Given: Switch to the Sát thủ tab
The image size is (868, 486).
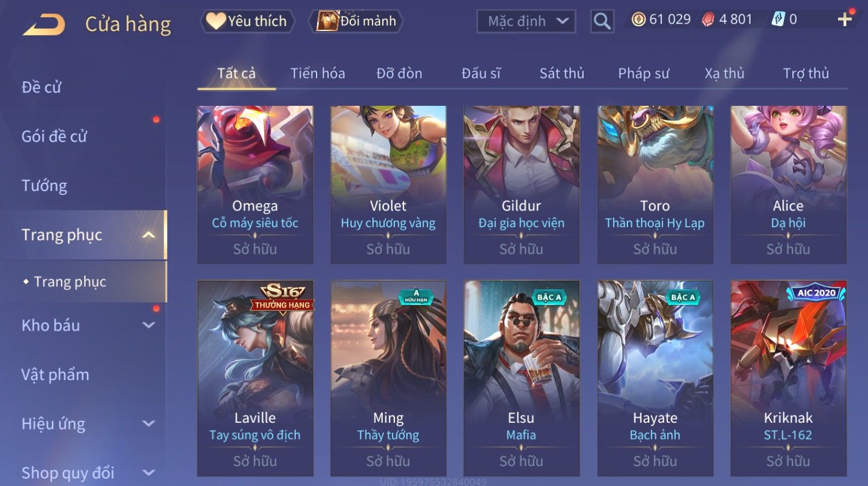Looking at the screenshot, I should tap(562, 74).
